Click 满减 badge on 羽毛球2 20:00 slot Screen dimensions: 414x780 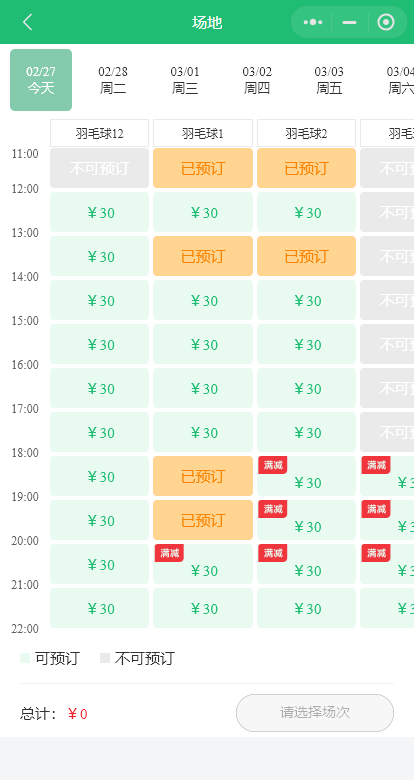(273, 553)
